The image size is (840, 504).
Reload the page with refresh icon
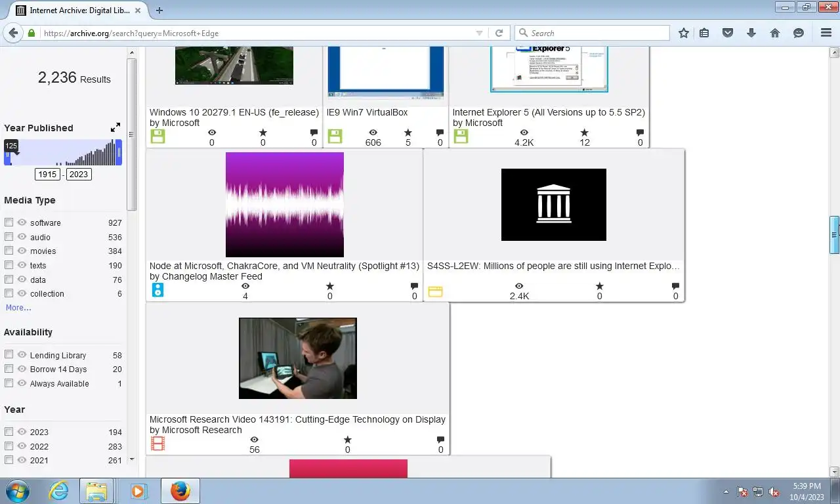tap(499, 33)
